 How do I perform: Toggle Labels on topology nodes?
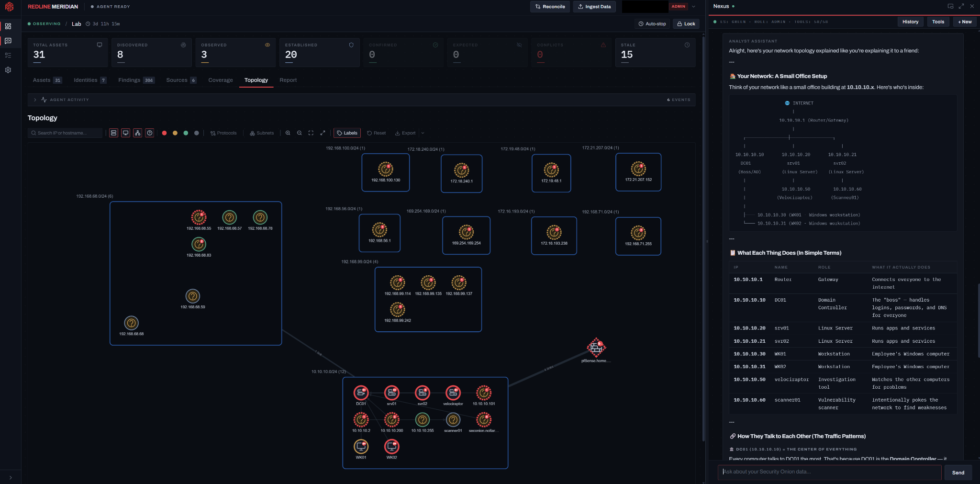[x=347, y=133]
